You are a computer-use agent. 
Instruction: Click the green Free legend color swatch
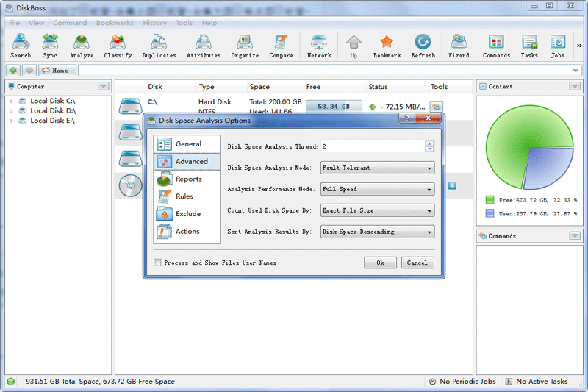click(490, 199)
